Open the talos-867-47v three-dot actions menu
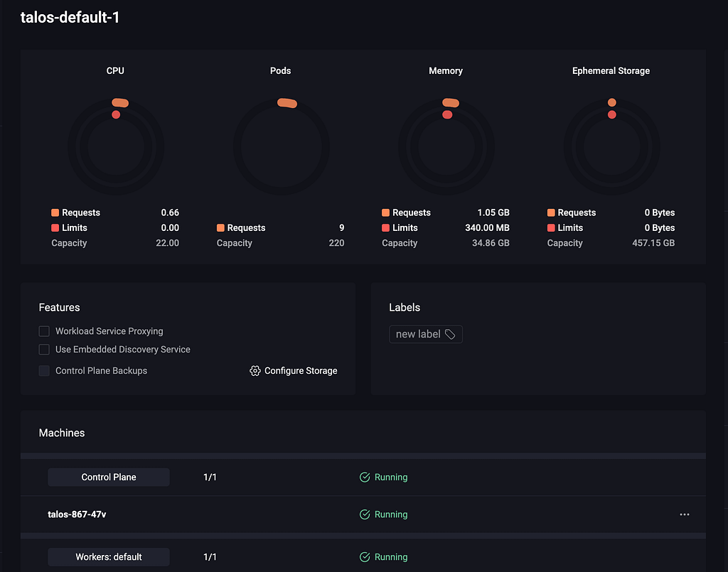Screen dimensions: 728x572 pyautogui.click(x=684, y=514)
